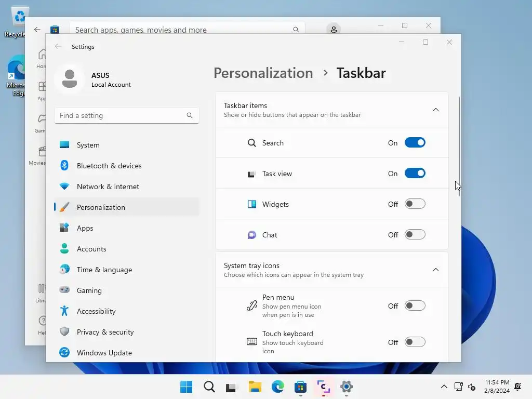Open Time & language settings

coord(127,270)
